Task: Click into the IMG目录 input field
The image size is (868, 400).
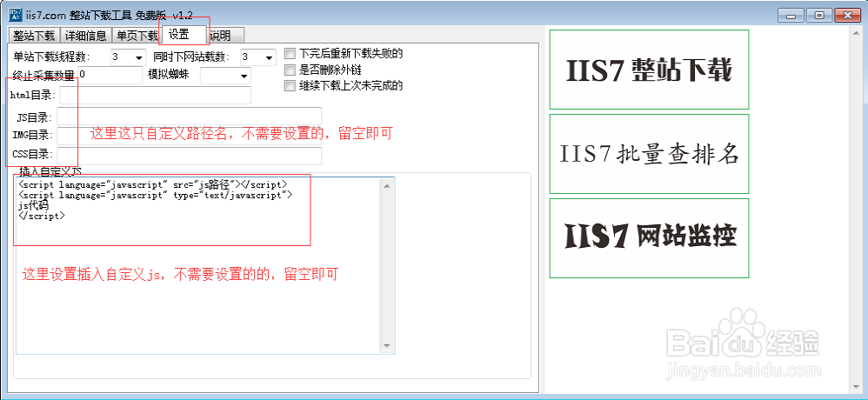Action: (189, 136)
